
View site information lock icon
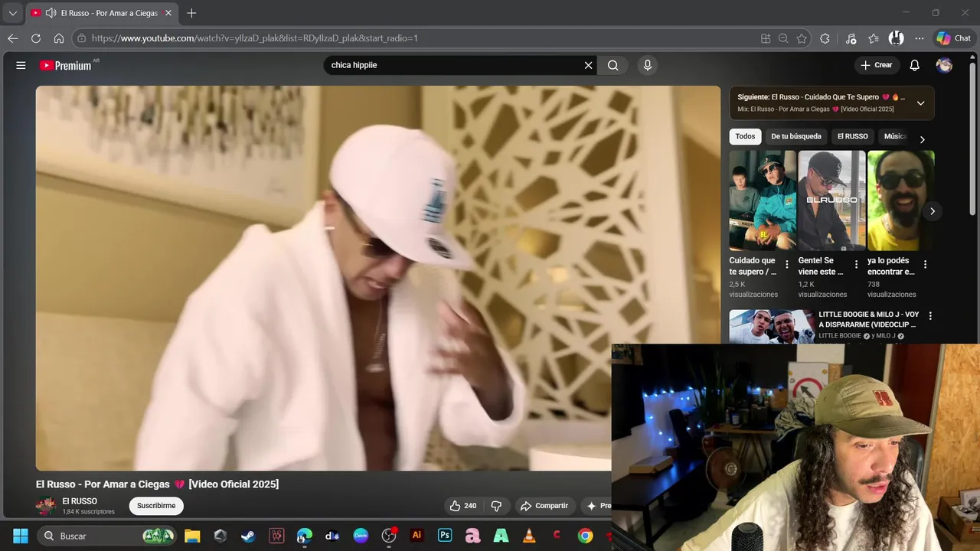pyautogui.click(x=82, y=38)
